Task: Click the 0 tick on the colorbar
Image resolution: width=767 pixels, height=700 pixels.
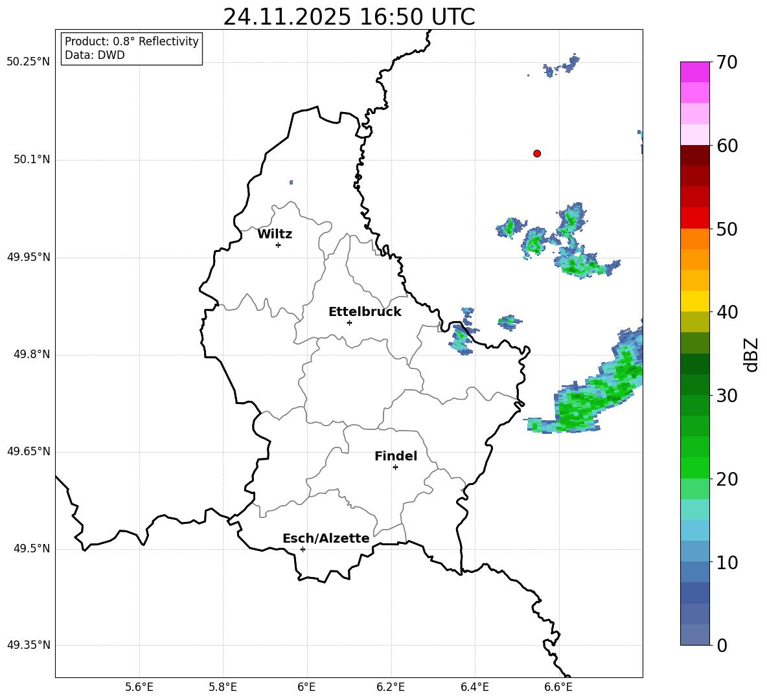Action: (x=722, y=646)
